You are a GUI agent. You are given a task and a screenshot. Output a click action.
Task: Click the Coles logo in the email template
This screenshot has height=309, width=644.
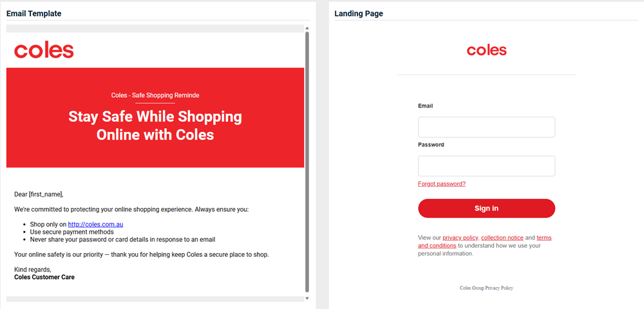click(x=44, y=50)
